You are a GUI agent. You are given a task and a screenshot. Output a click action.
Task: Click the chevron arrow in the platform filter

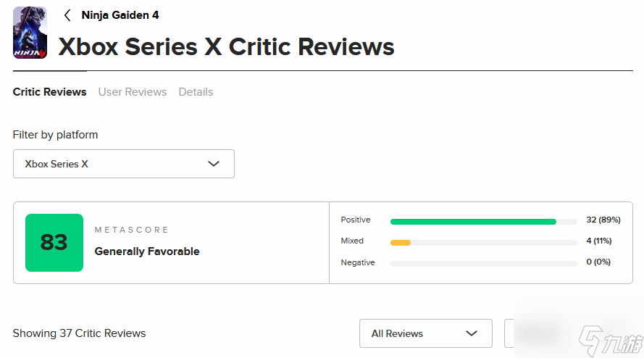pos(214,164)
